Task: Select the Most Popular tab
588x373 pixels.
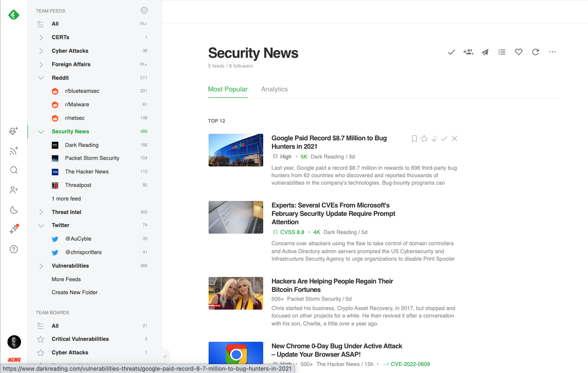Action: [228, 89]
